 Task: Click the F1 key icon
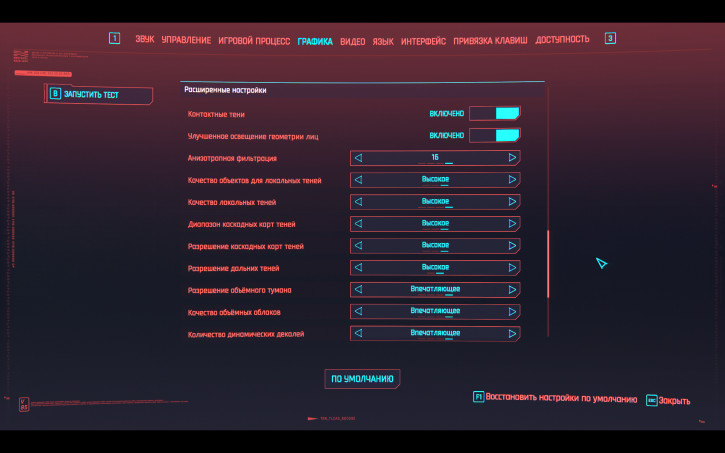point(478,397)
